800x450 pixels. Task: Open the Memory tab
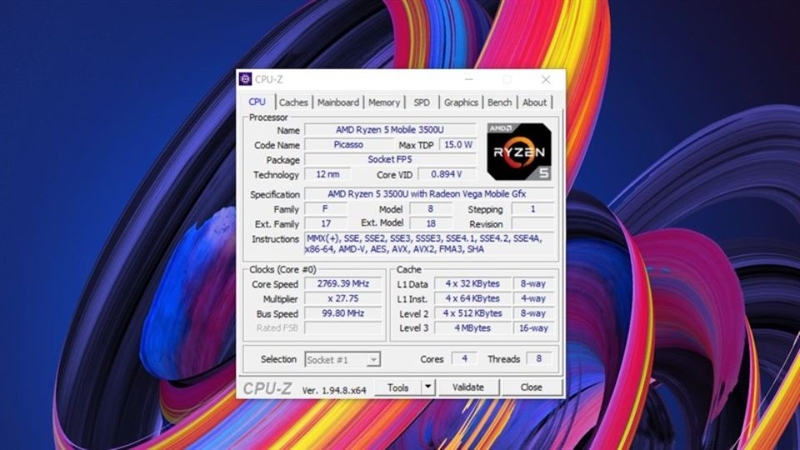point(384,103)
